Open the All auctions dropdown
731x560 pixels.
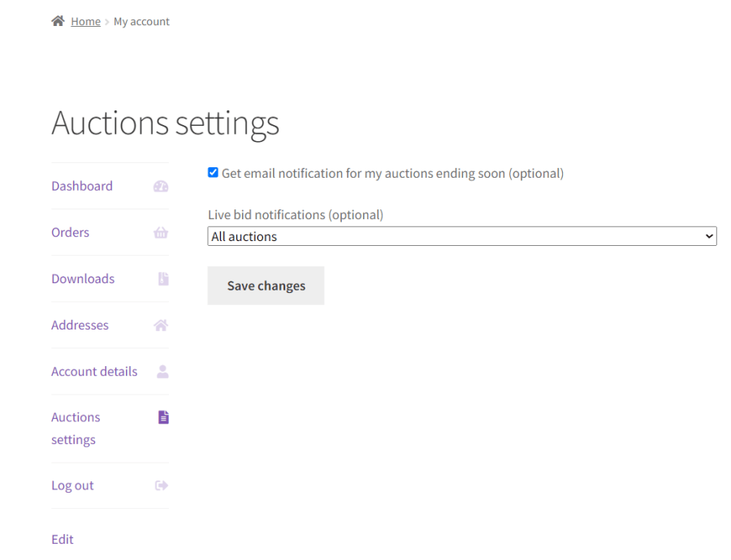462,236
